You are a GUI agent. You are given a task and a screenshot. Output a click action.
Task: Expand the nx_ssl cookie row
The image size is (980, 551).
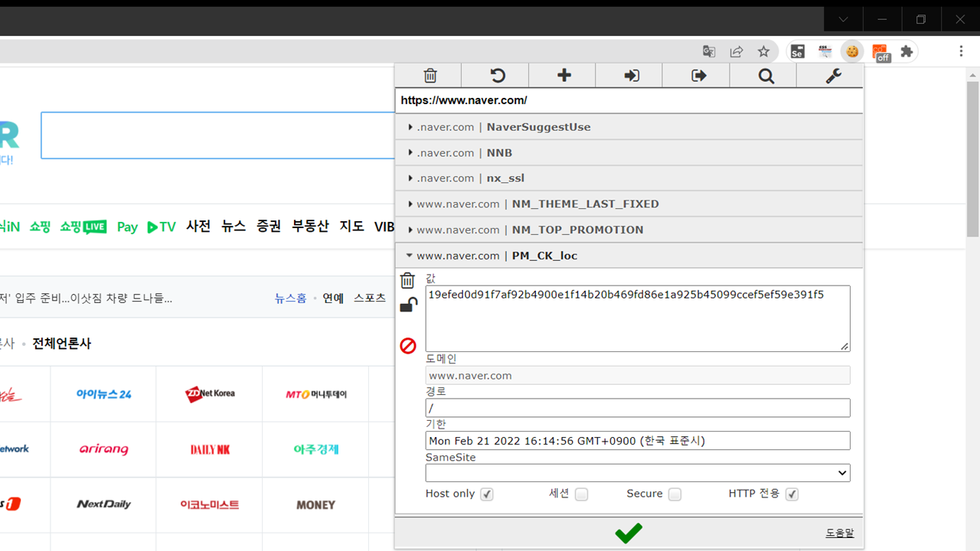coord(629,178)
